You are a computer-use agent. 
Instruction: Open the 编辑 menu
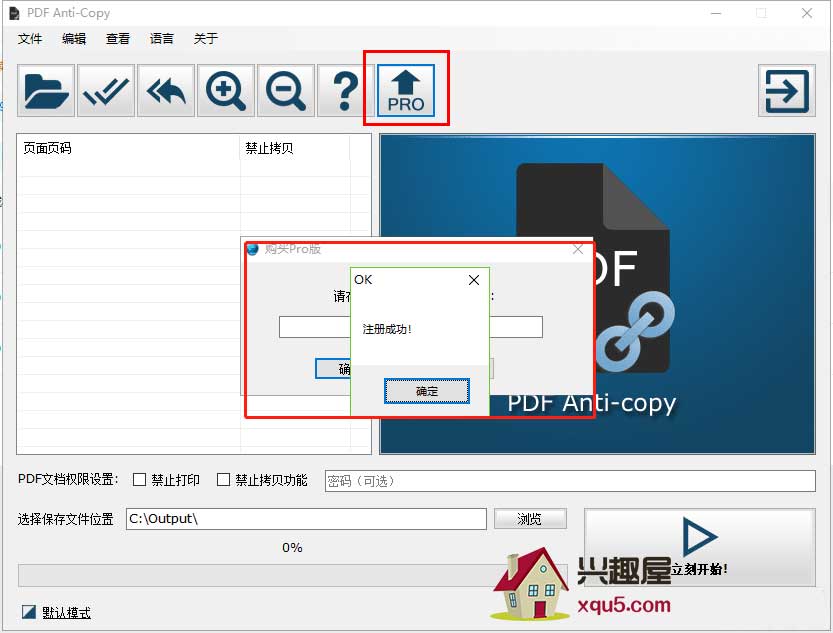tap(74, 39)
